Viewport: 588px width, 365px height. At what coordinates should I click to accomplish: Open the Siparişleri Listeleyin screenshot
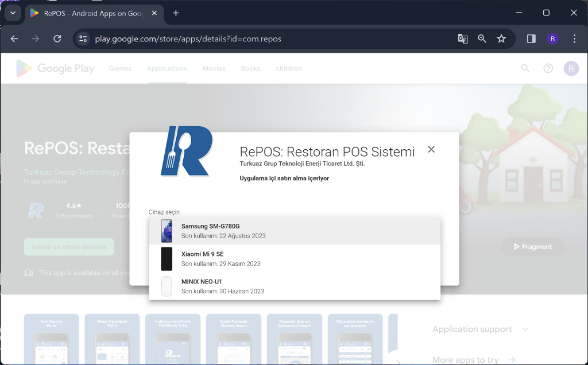click(355, 339)
